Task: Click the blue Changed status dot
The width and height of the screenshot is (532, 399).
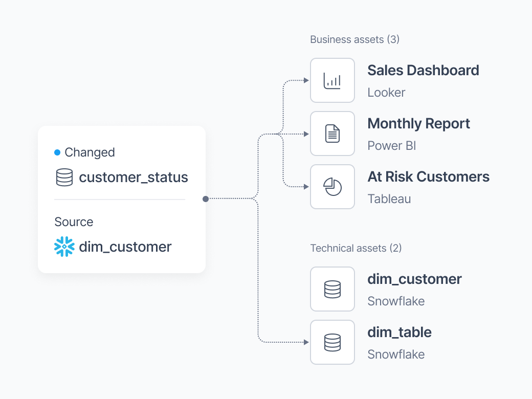Action: pos(57,152)
